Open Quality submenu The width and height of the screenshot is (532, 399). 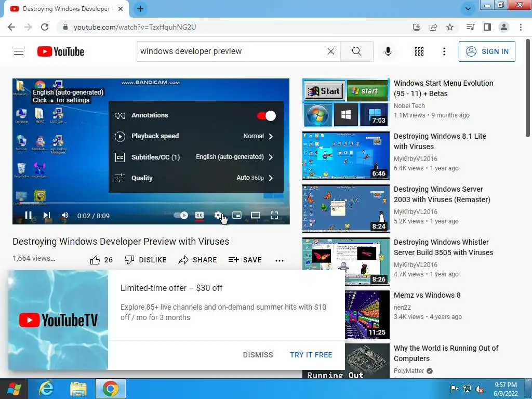click(196, 178)
